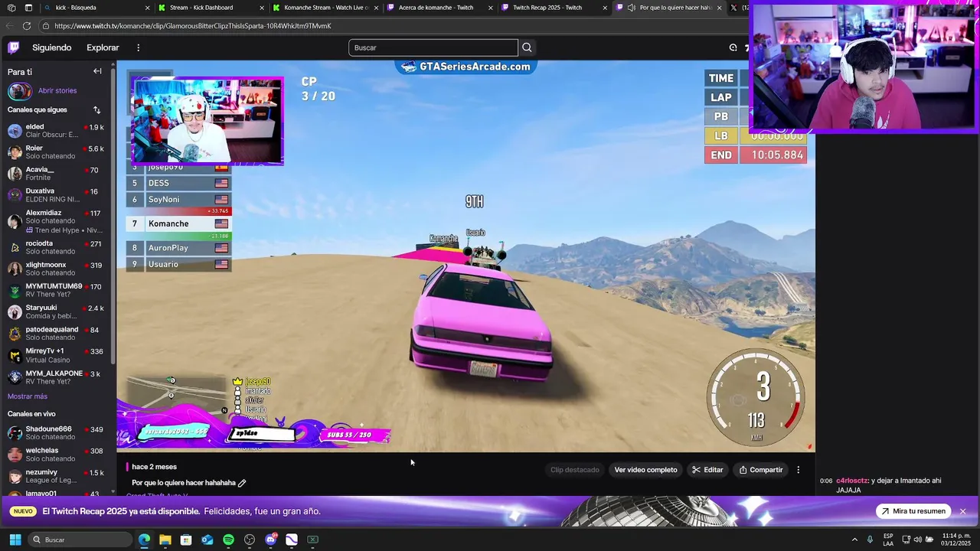
Task: Sort the followed channels list
Action: (x=96, y=109)
